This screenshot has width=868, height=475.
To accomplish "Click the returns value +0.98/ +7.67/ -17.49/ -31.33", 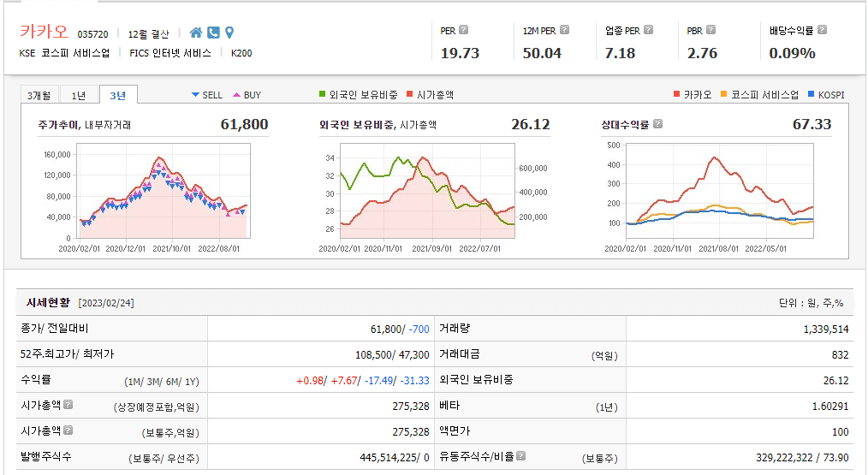I will point(363,380).
